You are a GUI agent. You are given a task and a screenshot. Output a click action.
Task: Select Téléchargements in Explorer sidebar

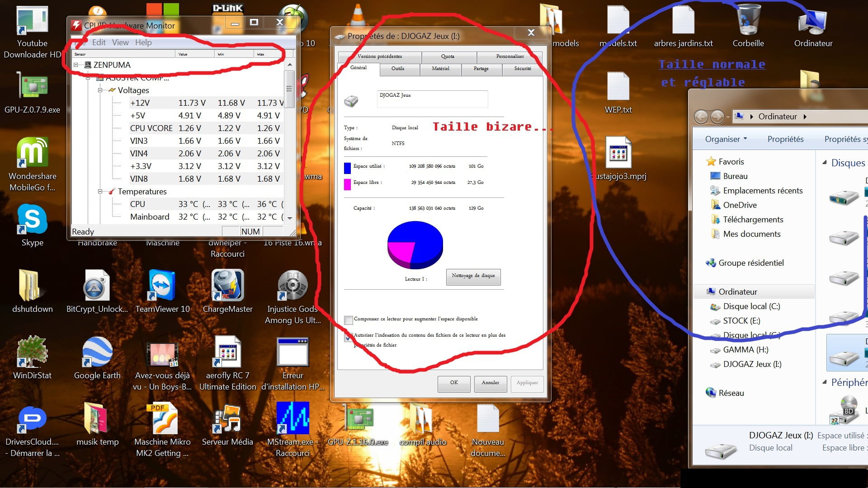753,220
